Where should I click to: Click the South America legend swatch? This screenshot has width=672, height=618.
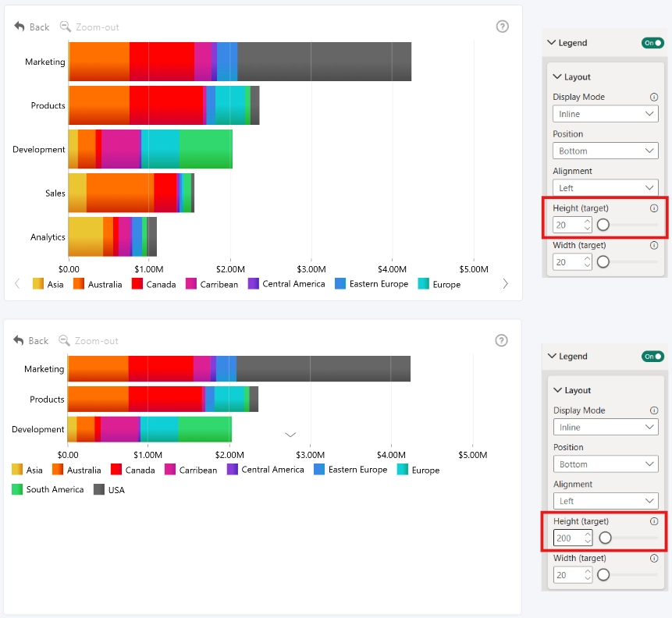(x=17, y=489)
